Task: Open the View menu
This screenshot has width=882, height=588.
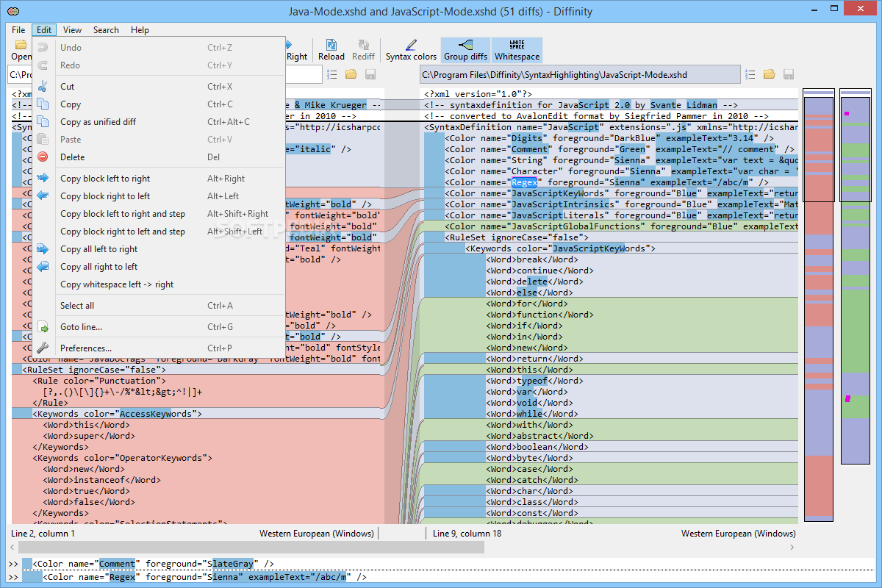Action: tap(72, 30)
